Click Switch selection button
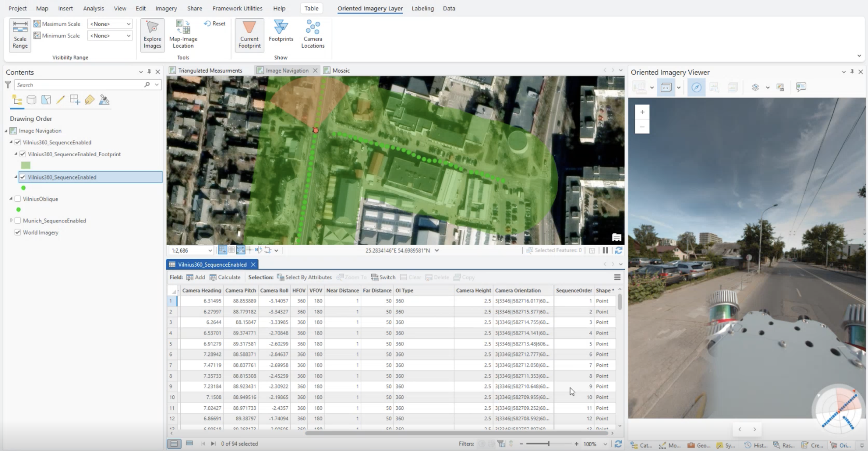Viewport: 868px width, 451px height. [383, 277]
